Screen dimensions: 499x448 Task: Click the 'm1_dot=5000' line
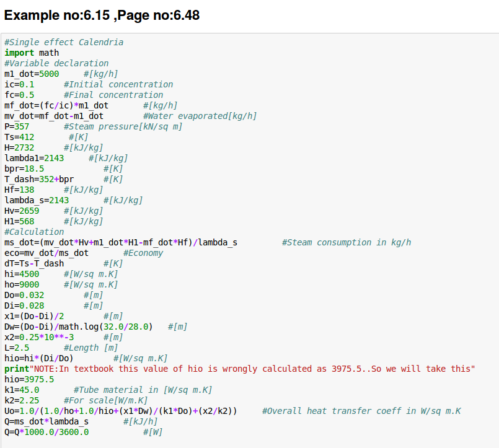(x=32, y=74)
